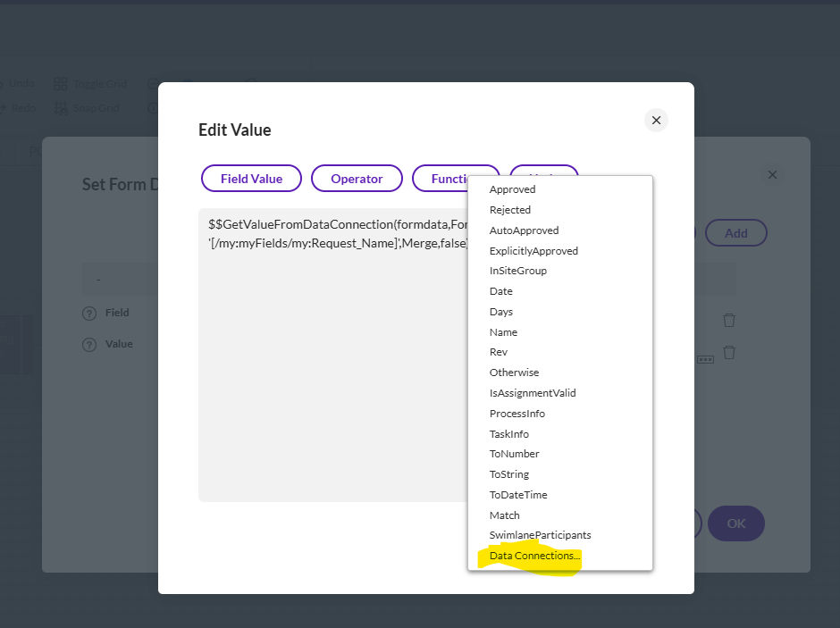
Task: Open the Value ellipsis editor icon
Action: tap(705, 359)
